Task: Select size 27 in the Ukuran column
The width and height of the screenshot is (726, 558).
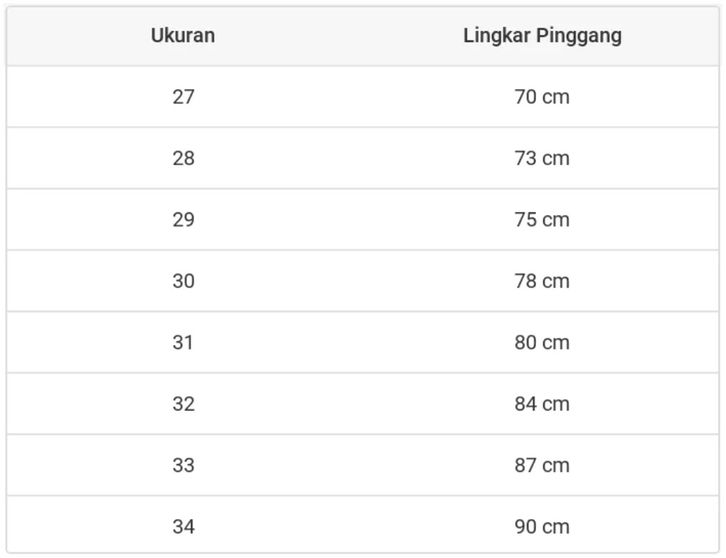Action: click(x=183, y=97)
